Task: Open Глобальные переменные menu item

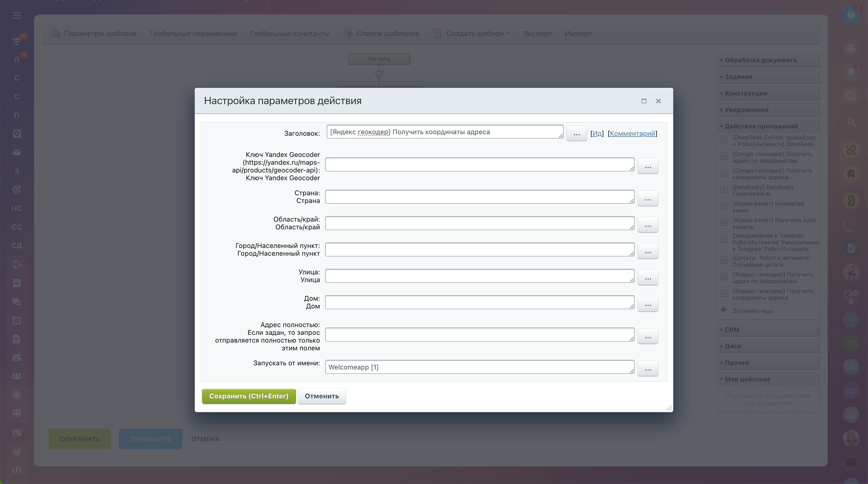Action: coord(193,34)
